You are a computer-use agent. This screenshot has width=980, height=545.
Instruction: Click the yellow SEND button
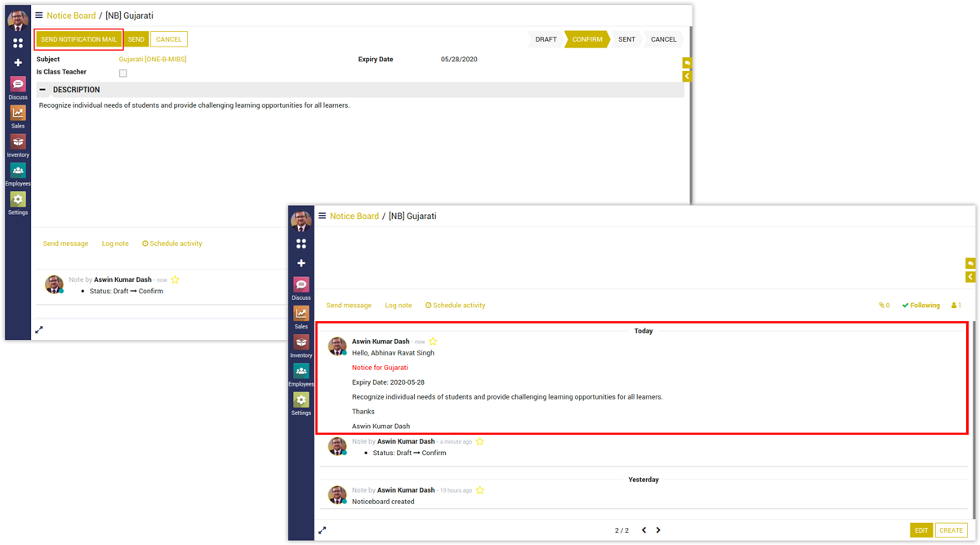[x=136, y=39]
